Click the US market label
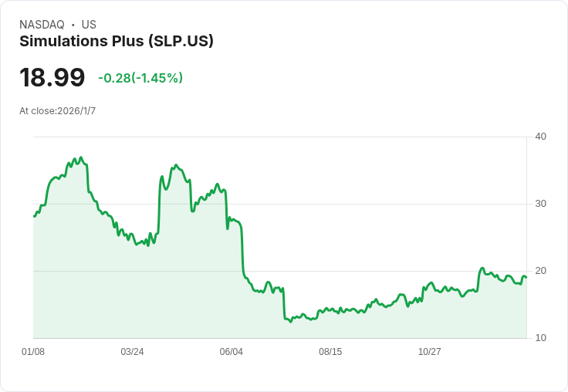The image size is (568, 392). [89, 25]
